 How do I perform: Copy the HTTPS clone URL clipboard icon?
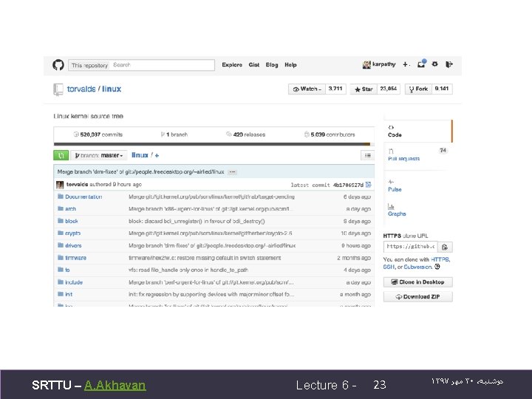pos(445,247)
